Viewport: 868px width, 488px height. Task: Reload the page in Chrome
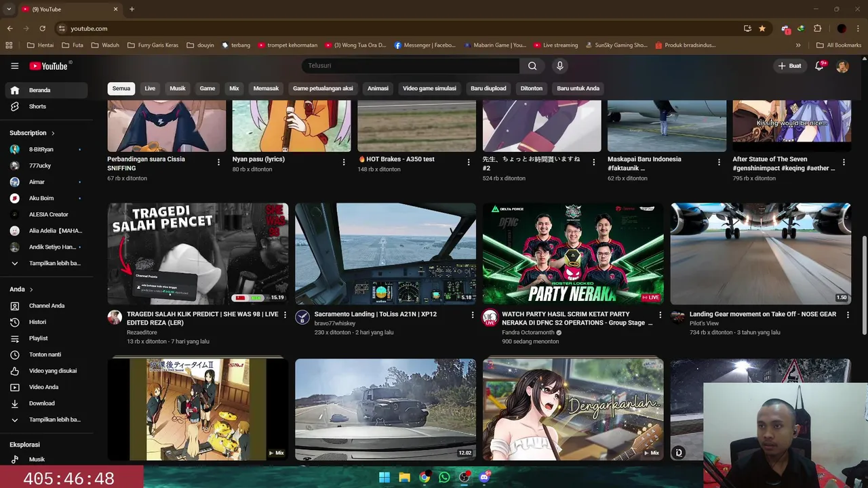42,28
